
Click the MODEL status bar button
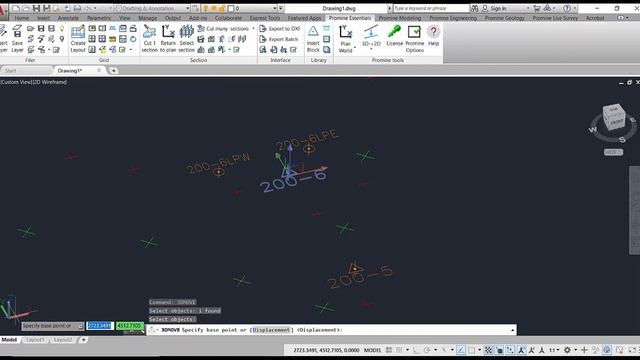coord(372,350)
